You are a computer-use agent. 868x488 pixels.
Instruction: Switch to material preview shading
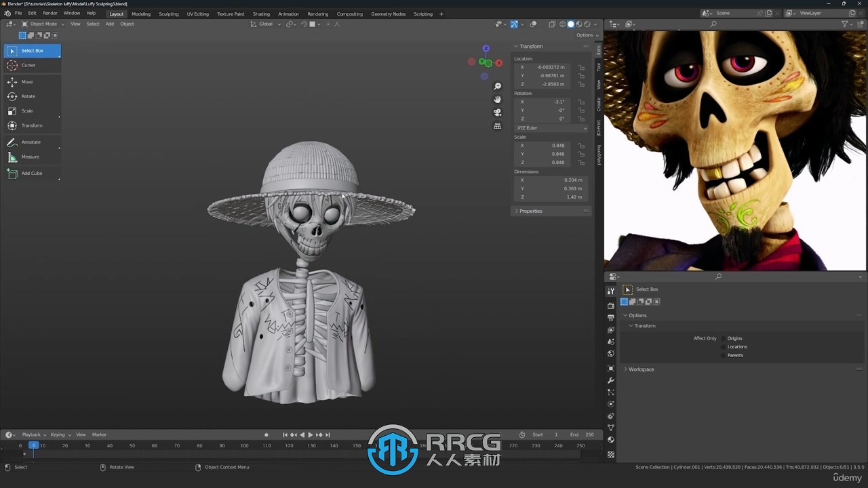[579, 24]
